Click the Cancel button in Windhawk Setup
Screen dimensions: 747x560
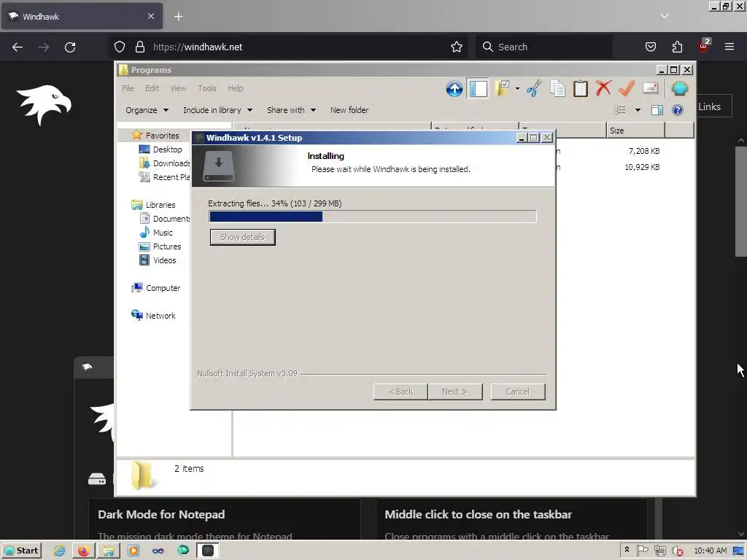(518, 392)
